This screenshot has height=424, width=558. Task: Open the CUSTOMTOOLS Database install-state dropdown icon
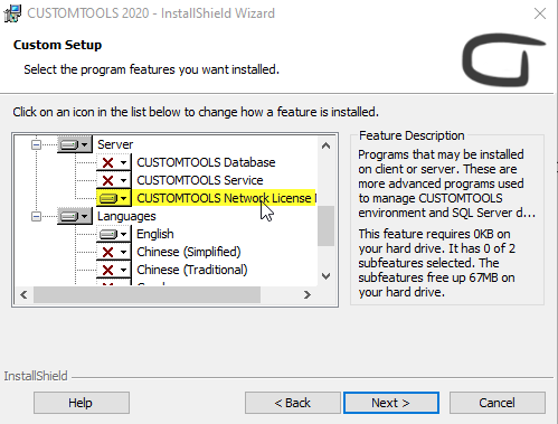(x=114, y=162)
